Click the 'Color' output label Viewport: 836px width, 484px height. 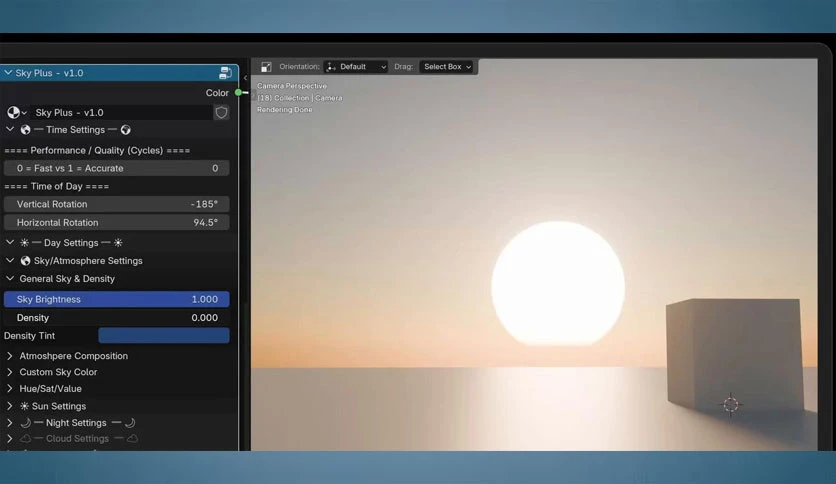(x=217, y=93)
